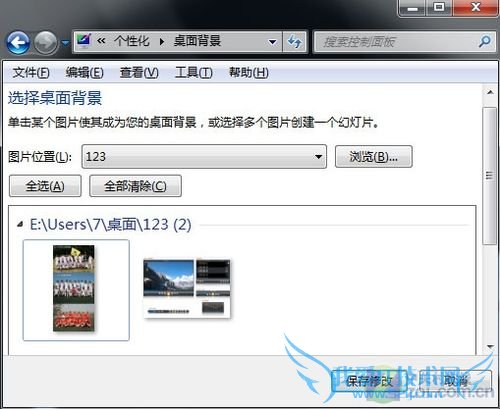Click the vertical scrollbar thumb
This screenshot has width=500, height=409.
(x=489, y=176)
